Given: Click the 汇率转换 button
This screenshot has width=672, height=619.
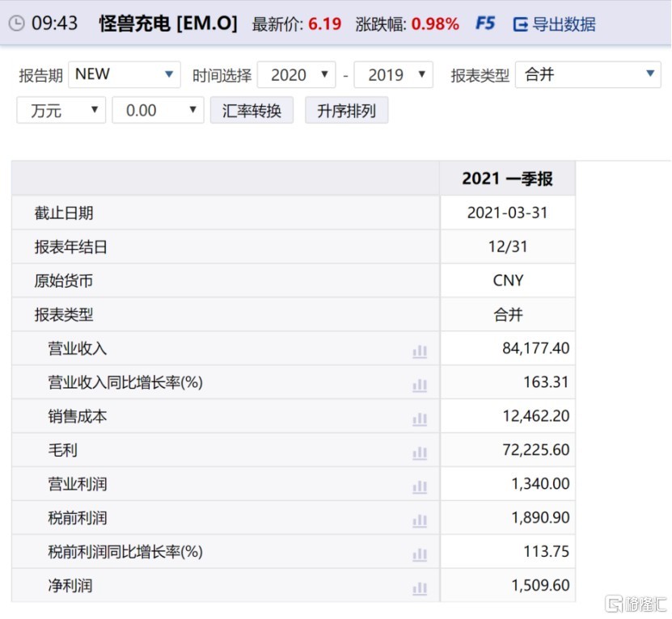Looking at the screenshot, I should pyautogui.click(x=251, y=110).
